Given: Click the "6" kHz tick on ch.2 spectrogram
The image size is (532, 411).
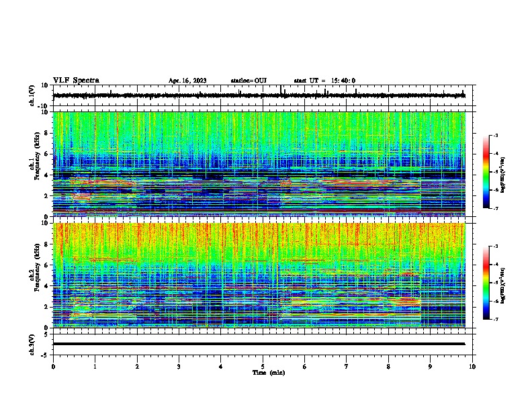Looking at the screenshot, I should point(46,265).
